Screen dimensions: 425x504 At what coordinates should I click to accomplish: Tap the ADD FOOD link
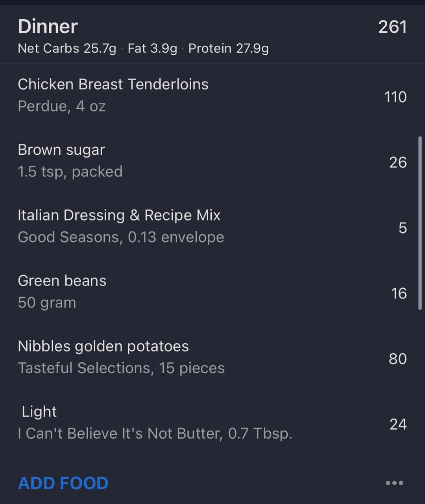click(63, 483)
